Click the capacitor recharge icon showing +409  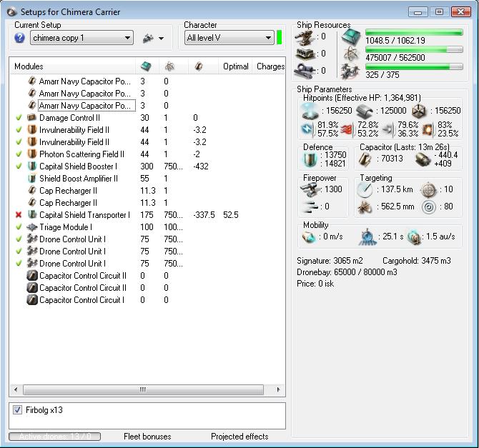click(x=423, y=159)
